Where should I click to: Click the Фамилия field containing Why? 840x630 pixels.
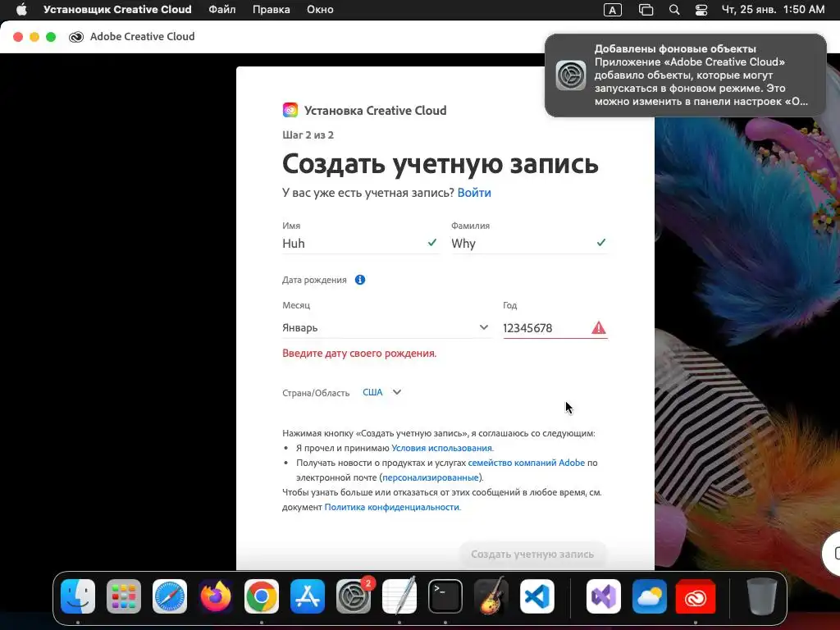[529, 243]
